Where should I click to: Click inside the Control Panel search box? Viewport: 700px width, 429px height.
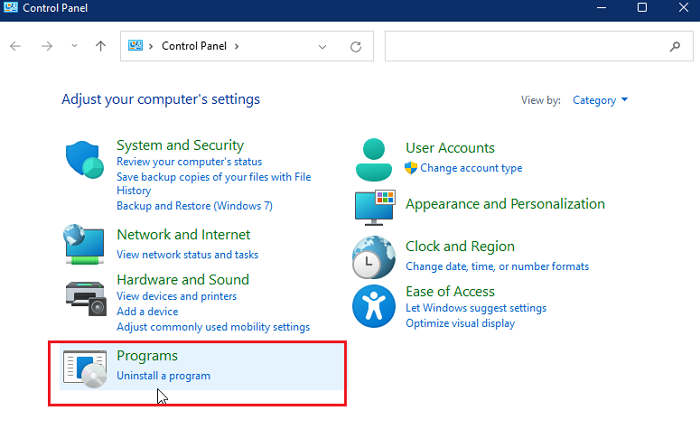525,47
